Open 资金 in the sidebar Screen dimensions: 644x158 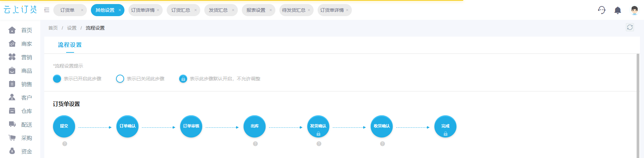point(20,151)
